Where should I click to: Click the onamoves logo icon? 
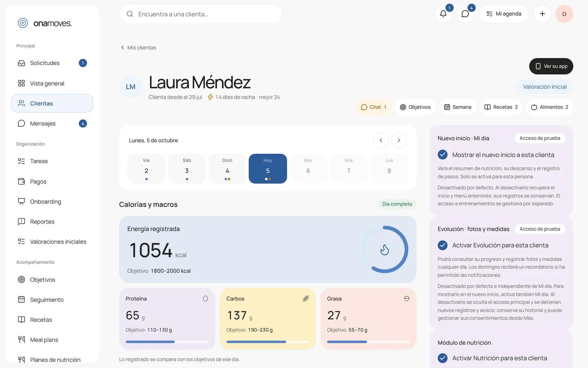23,23
